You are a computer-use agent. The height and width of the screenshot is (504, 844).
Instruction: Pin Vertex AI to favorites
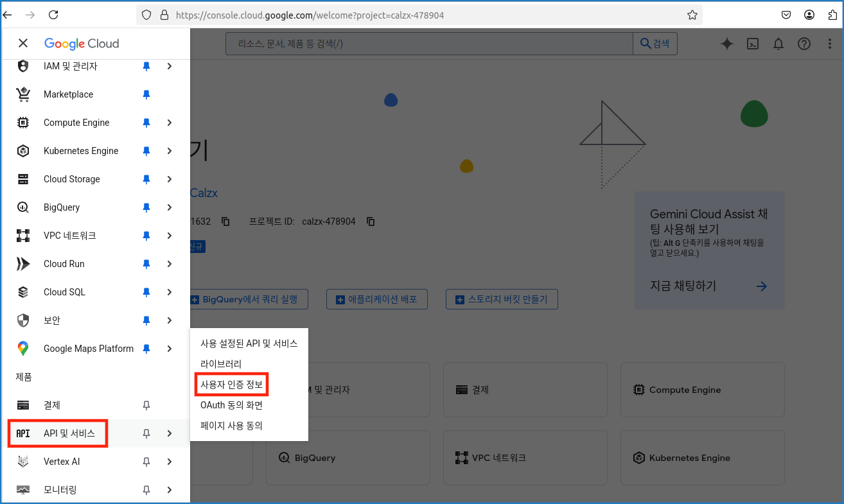(146, 462)
